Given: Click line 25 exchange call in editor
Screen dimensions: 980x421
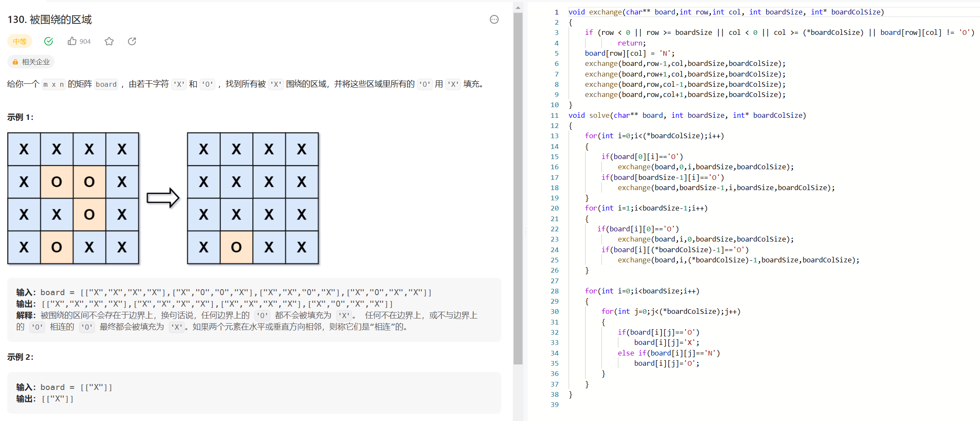Looking at the screenshot, I should 739,260.
